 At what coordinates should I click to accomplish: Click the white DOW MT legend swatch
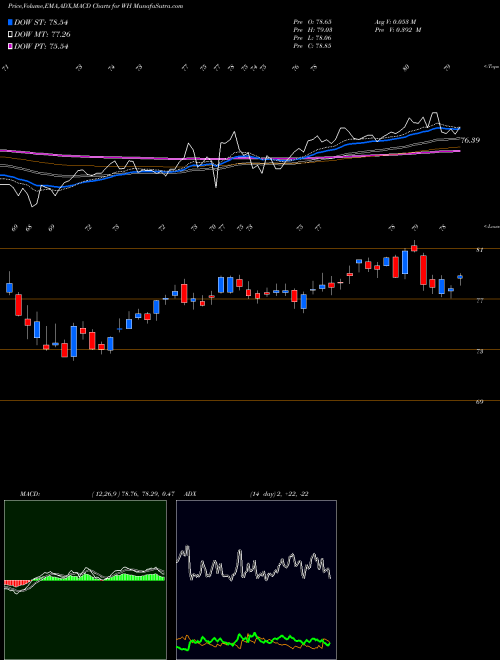[x=10, y=35]
